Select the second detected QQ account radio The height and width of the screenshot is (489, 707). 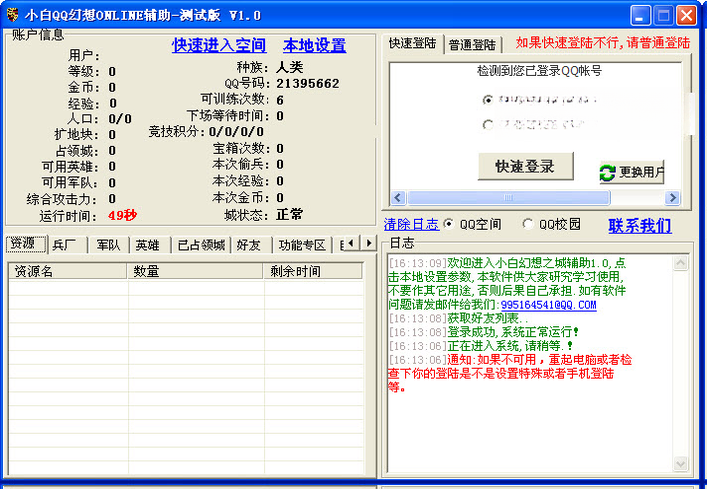click(x=487, y=124)
